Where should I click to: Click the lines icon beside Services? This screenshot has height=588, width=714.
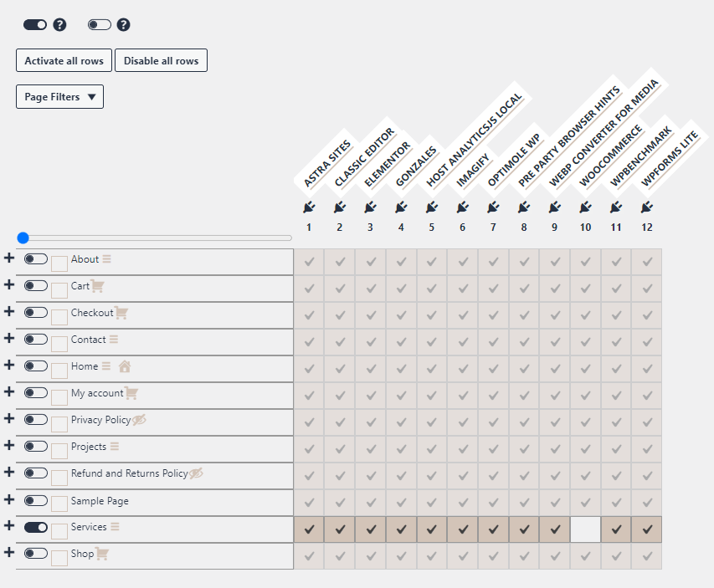[x=115, y=527]
